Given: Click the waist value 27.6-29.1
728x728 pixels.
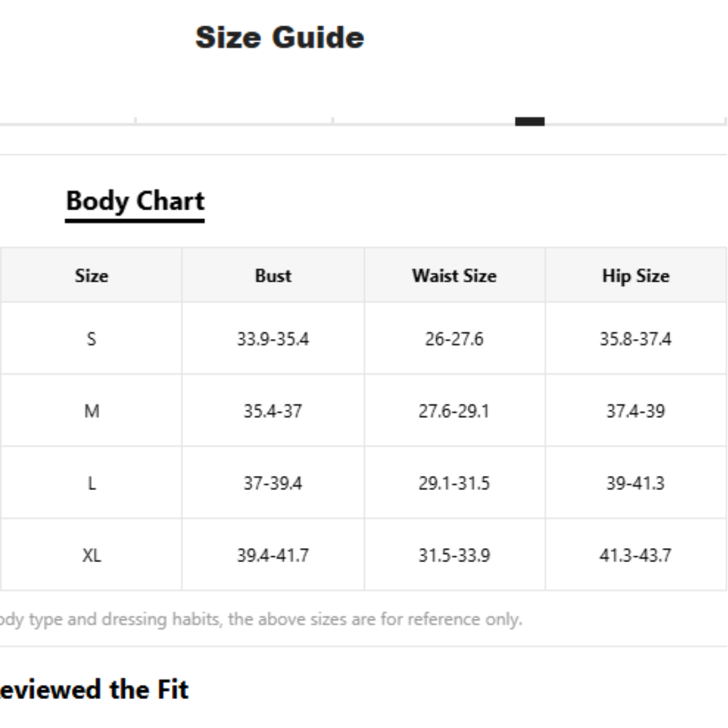Looking at the screenshot, I should tap(454, 411).
